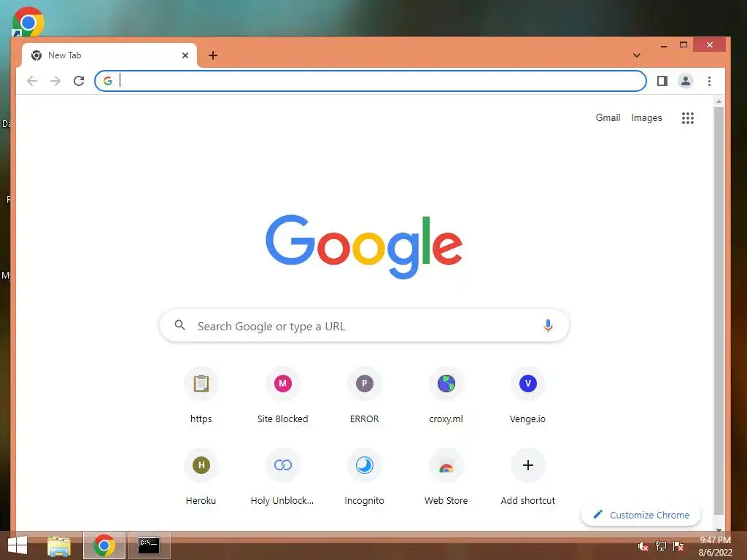Open the Web Store shortcut
The image size is (747, 560).
[x=446, y=477]
